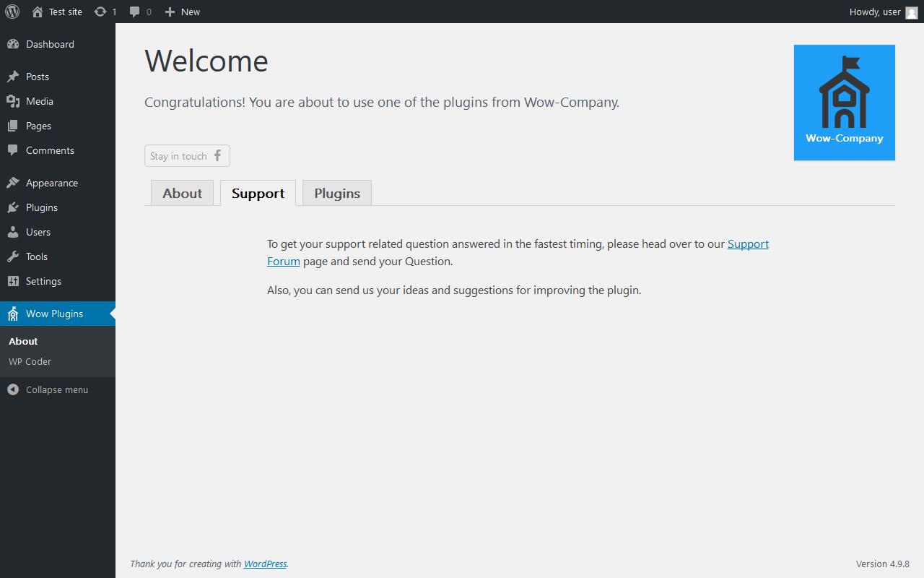This screenshot has height=578, width=924.
Task: Click Collapse menu text
Action: tap(57, 389)
